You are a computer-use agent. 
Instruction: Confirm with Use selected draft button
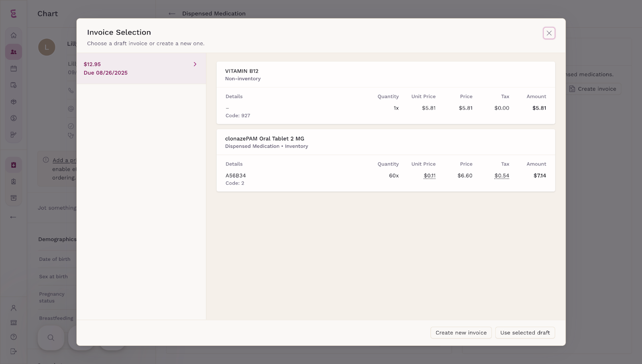[x=525, y=333]
